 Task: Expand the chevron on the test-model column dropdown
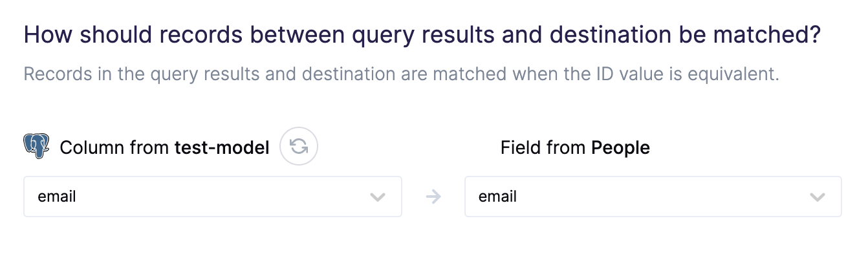pyautogui.click(x=378, y=197)
